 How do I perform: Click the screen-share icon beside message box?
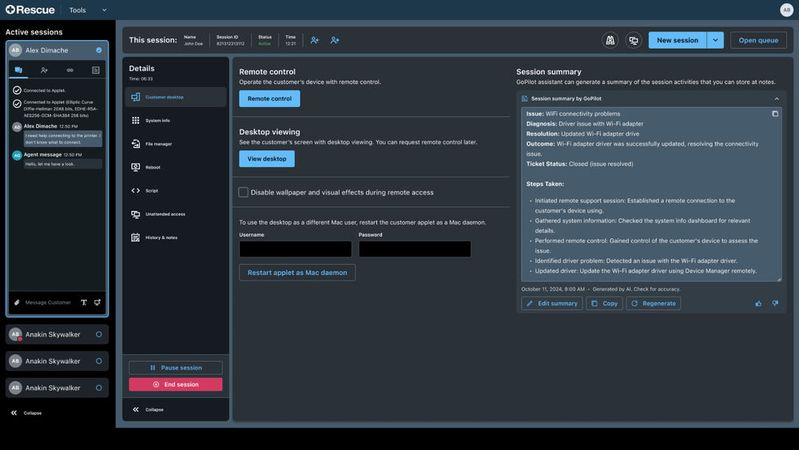point(97,302)
